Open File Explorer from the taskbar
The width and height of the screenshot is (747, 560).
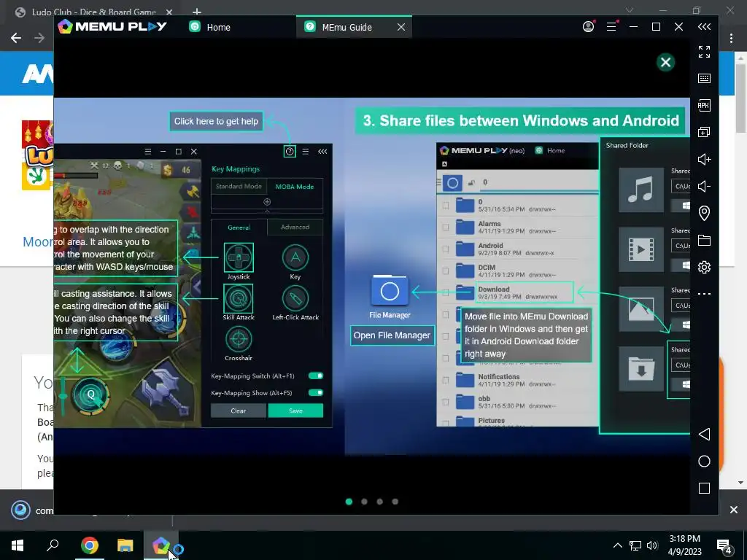pos(125,545)
